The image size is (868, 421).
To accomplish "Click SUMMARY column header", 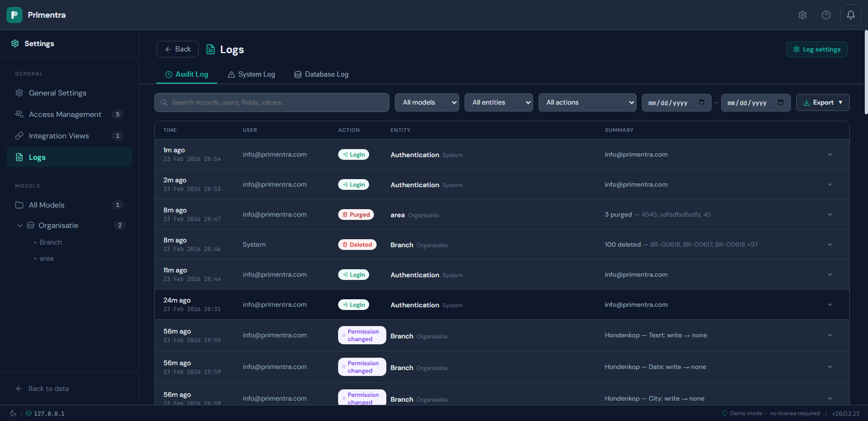I will pyautogui.click(x=619, y=130).
